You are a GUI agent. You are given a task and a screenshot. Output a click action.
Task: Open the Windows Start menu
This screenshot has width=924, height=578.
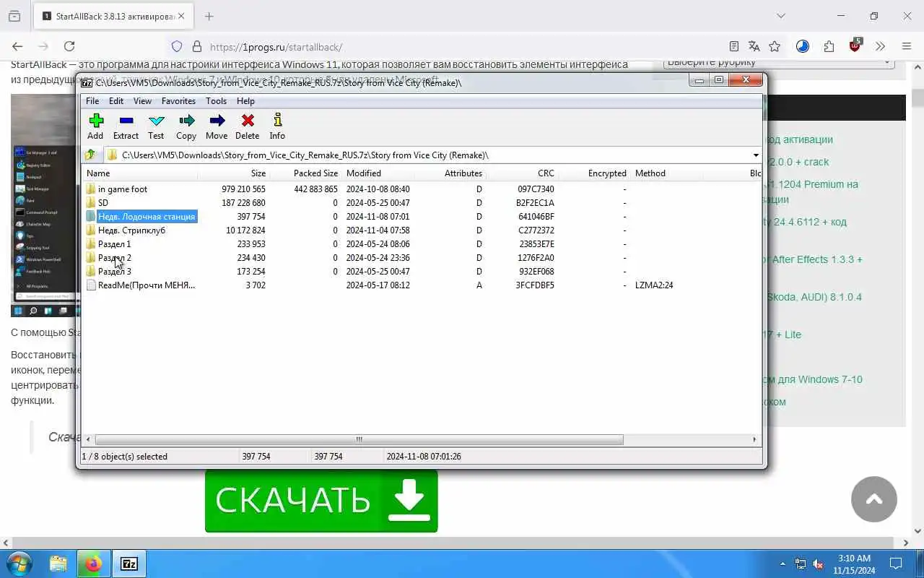coord(19,564)
